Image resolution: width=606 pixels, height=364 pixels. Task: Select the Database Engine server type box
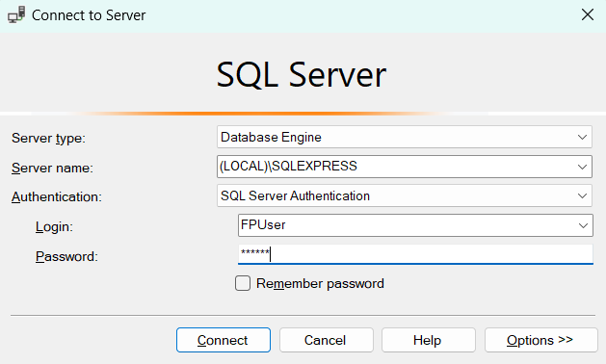pos(405,137)
